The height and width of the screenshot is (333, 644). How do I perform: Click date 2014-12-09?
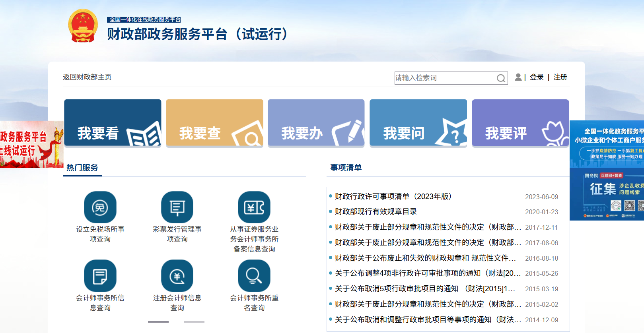pos(541,320)
